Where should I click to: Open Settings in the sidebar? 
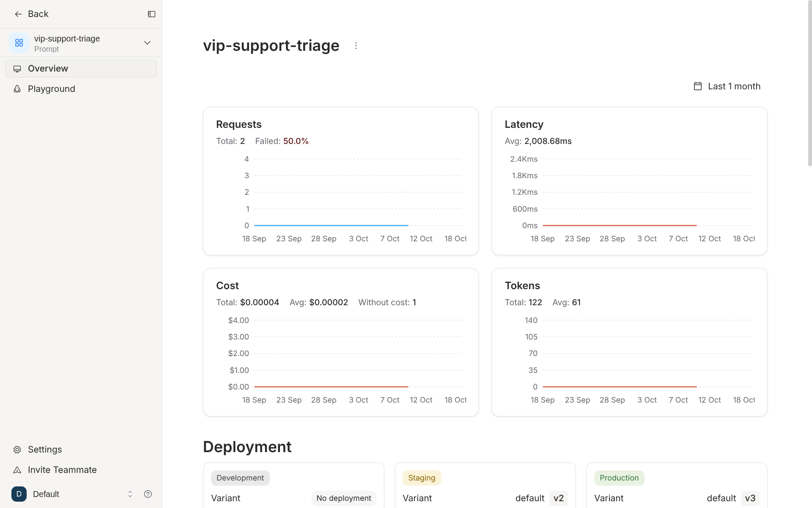[x=81, y=450]
